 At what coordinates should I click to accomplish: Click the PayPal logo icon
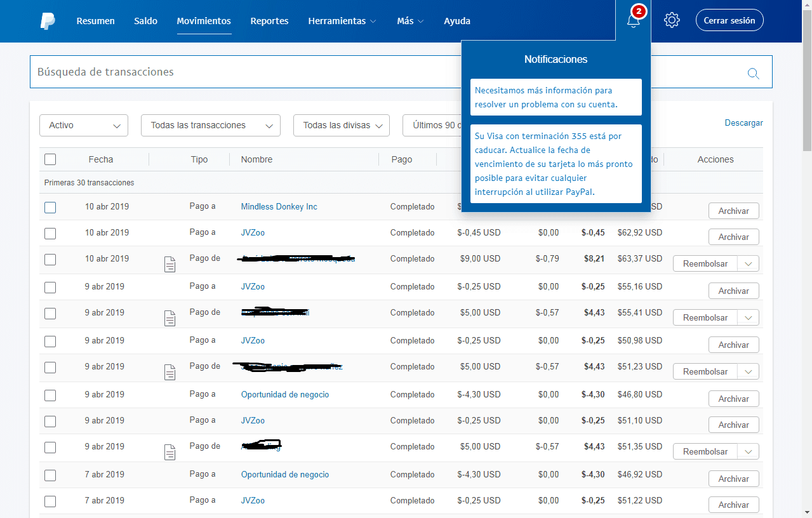point(48,21)
